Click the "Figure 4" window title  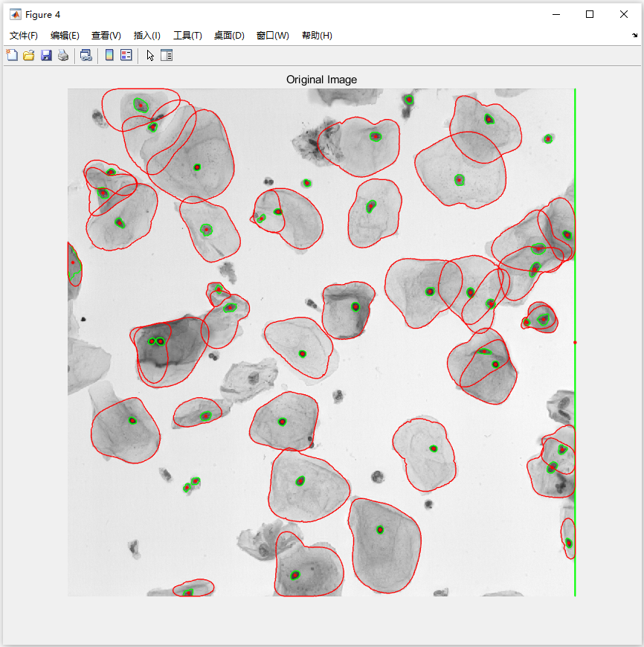[42, 15]
